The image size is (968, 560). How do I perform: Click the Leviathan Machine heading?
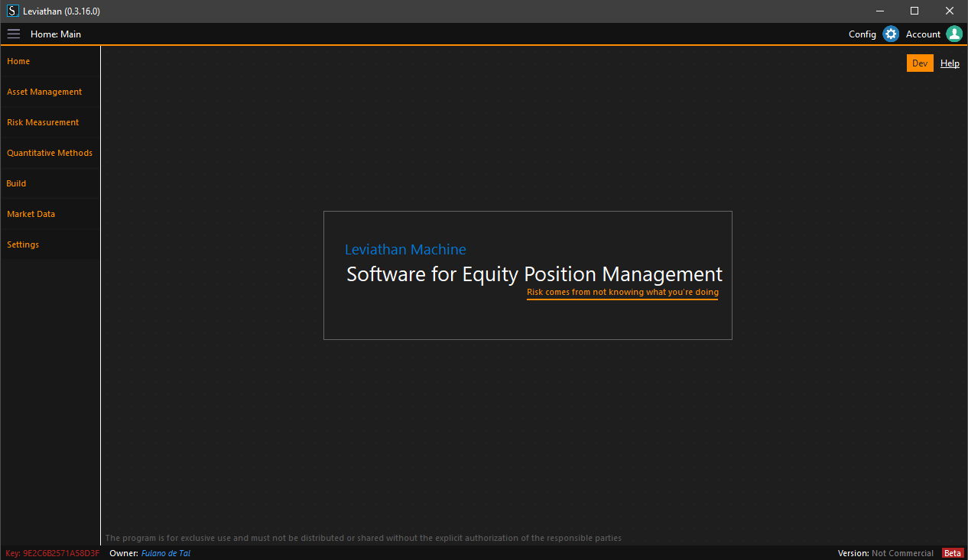405,250
